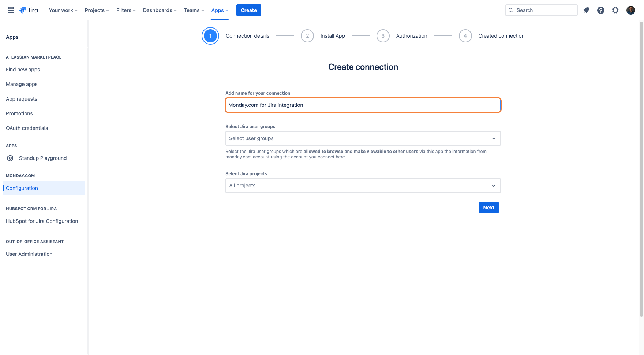Click Create connection heading
This screenshot has width=644, height=355.
tap(363, 67)
